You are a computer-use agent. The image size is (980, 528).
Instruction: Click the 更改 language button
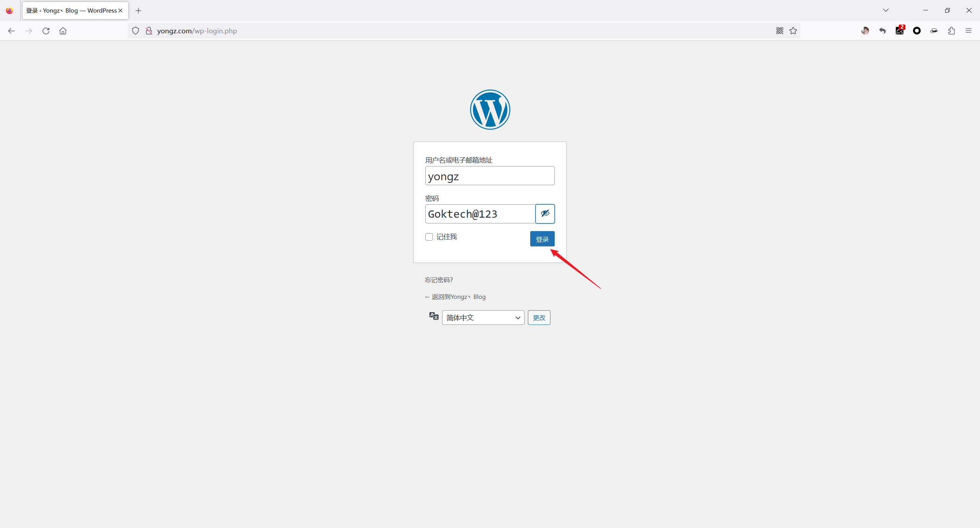pos(539,318)
